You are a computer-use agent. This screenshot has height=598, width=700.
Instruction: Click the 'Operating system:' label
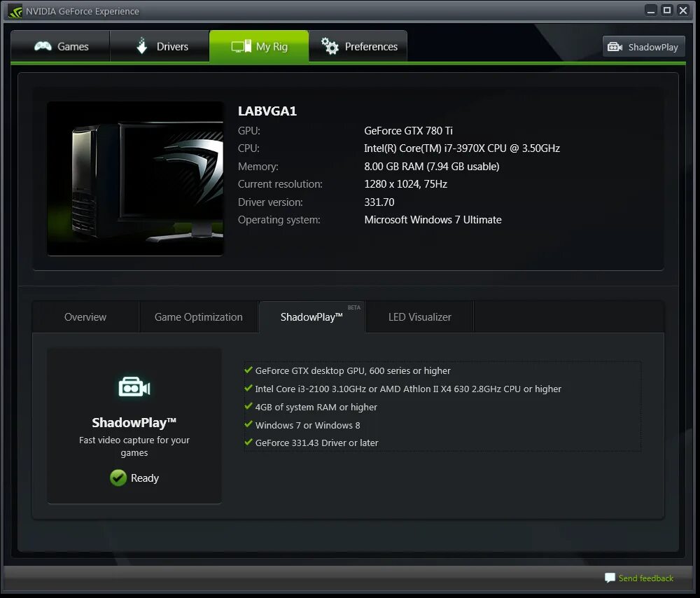coord(279,220)
